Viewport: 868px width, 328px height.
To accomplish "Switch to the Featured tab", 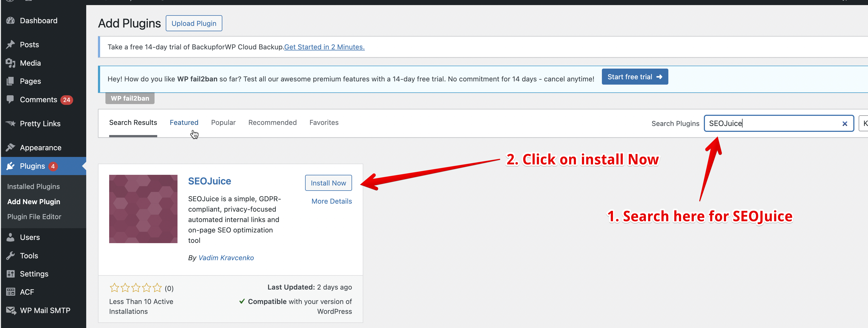I will pos(184,122).
